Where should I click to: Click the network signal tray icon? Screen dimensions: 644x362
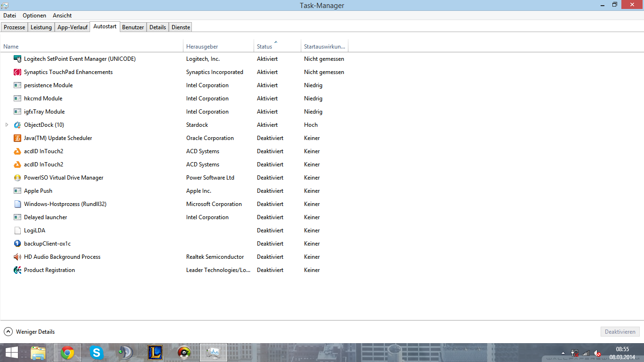pyautogui.click(x=586, y=353)
